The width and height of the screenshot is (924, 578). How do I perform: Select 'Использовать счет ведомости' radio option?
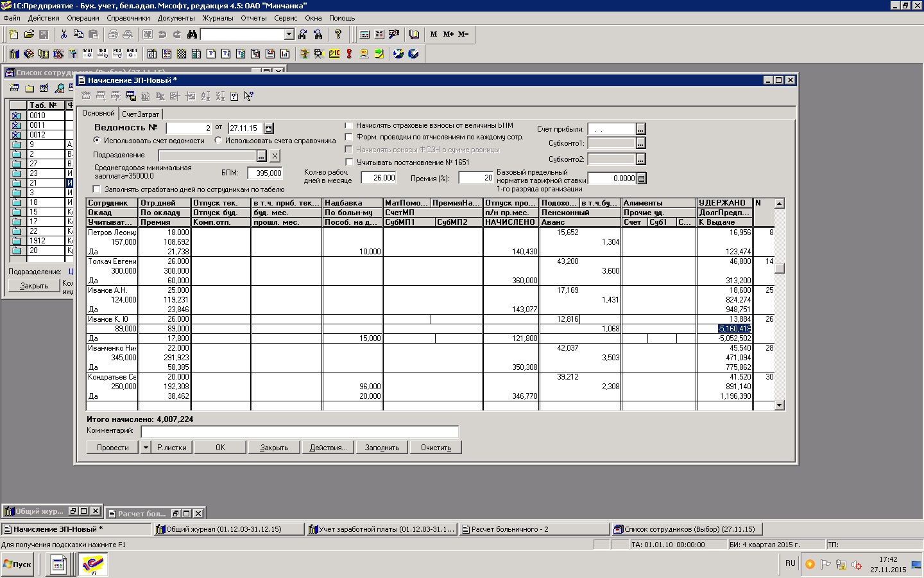pos(97,140)
